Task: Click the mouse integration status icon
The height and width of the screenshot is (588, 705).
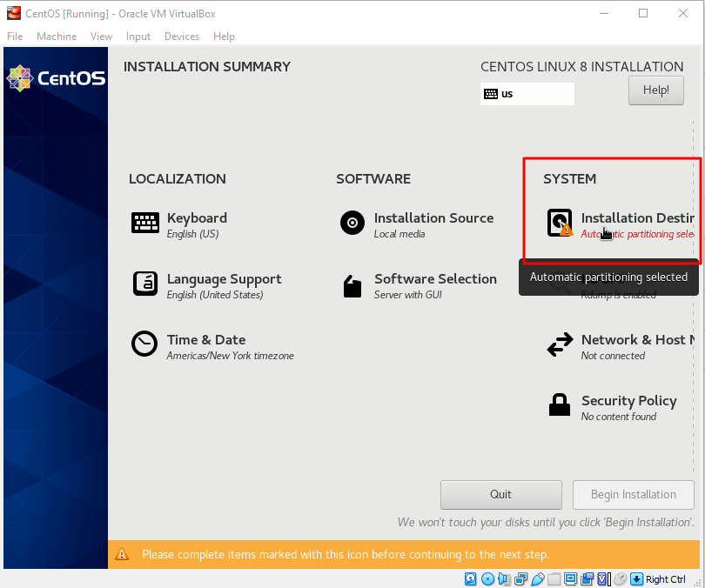Action: (x=621, y=579)
